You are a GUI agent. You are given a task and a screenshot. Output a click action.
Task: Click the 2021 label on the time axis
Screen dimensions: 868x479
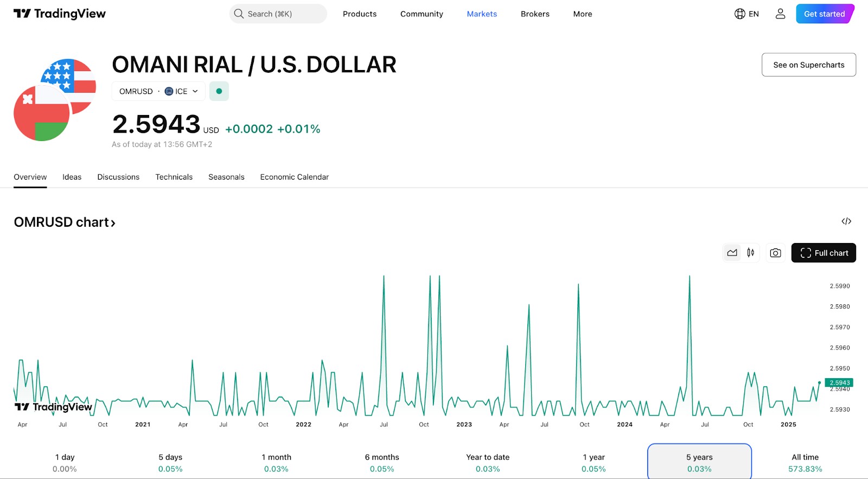pyautogui.click(x=143, y=424)
